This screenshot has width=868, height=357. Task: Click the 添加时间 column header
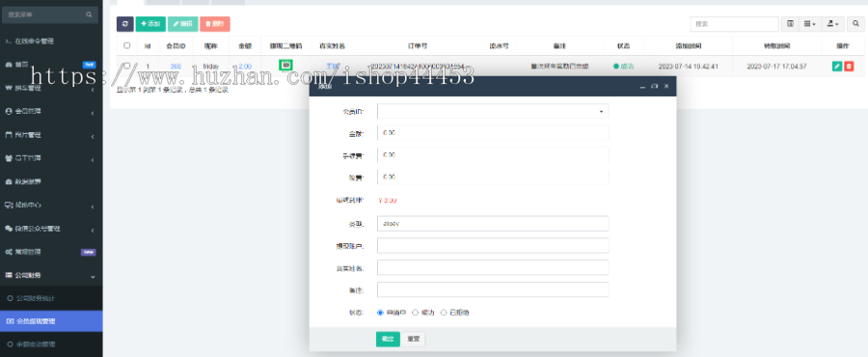[688, 46]
